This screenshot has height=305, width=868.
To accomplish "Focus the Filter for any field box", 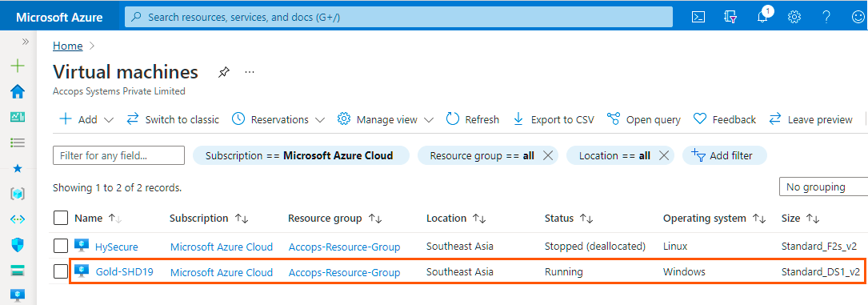I will (118, 155).
